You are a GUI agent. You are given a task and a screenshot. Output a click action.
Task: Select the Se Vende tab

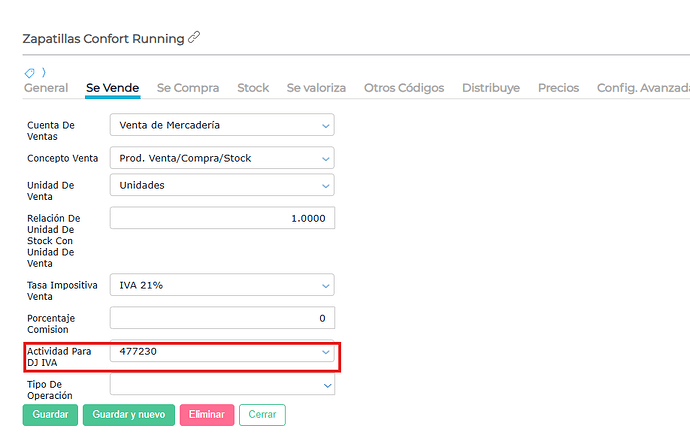coord(113,88)
